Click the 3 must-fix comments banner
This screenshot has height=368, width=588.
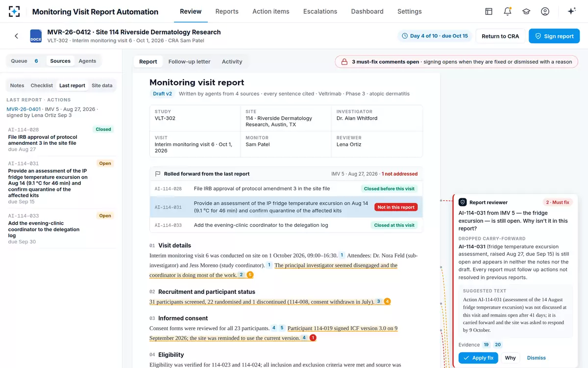coord(457,62)
